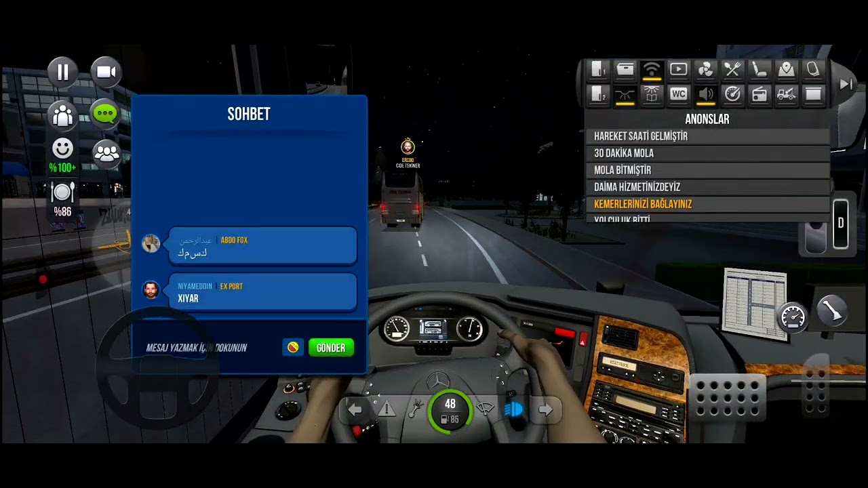Click the right turn signal arrow
This screenshot has height=488, width=868.
[x=546, y=409]
